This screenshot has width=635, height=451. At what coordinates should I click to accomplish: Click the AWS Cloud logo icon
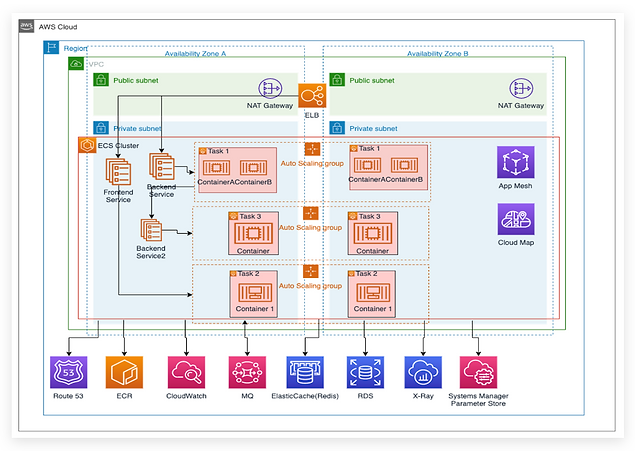coord(26,27)
